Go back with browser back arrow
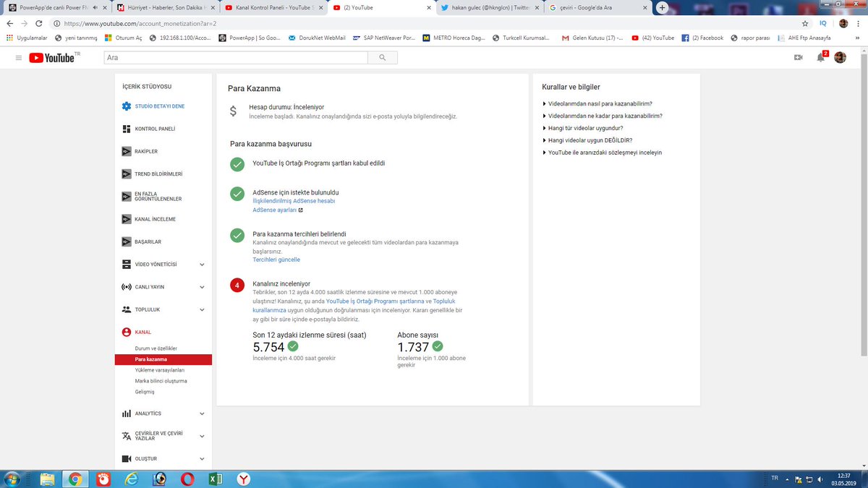 (x=10, y=23)
